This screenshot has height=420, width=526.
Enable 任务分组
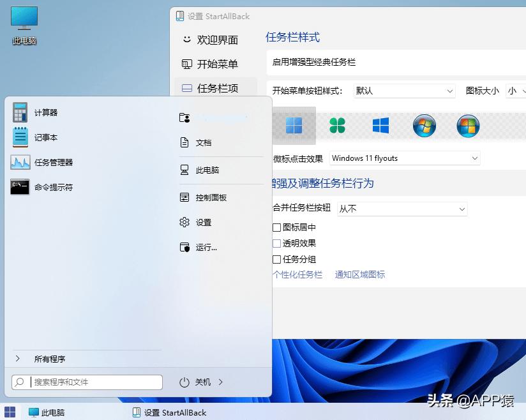(x=278, y=259)
